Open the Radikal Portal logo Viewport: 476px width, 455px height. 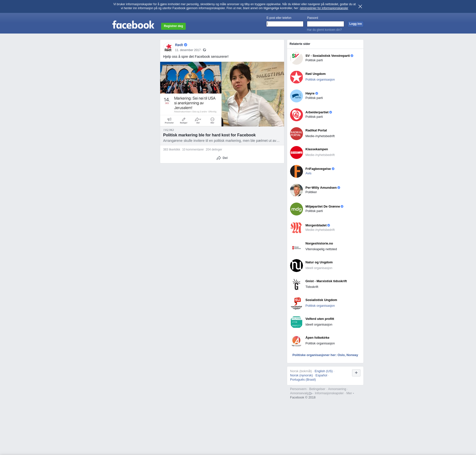point(297,134)
